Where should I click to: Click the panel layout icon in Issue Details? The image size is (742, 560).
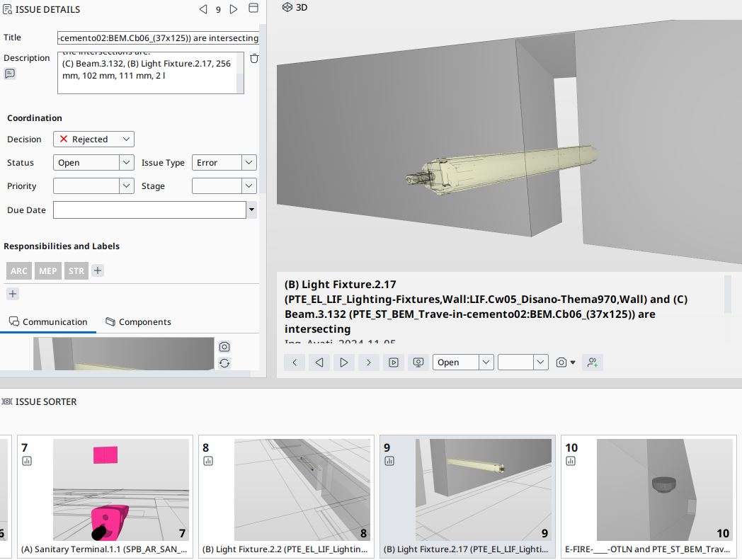click(x=253, y=8)
